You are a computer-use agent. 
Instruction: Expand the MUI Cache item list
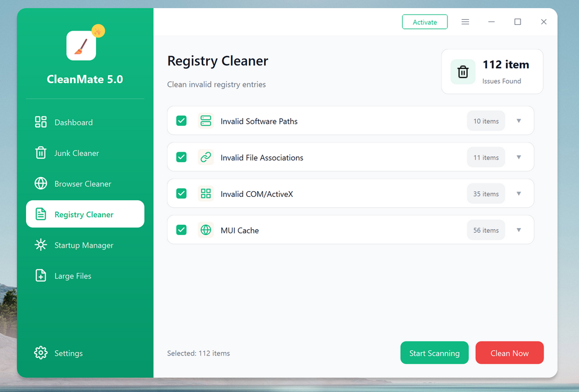[x=519, y=230]
